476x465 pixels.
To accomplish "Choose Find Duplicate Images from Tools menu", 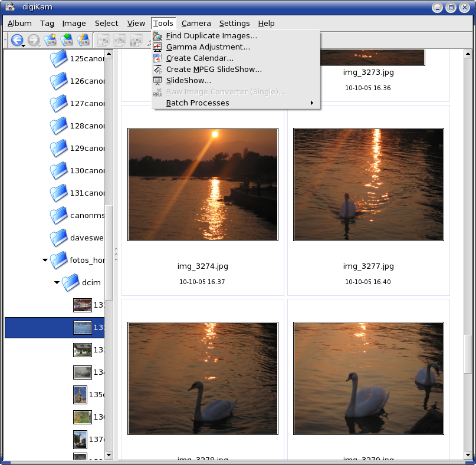I will point(236,36).
